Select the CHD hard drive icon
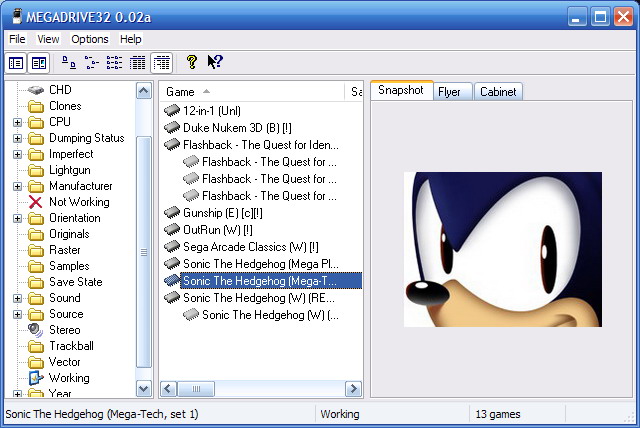 [36, 90]
